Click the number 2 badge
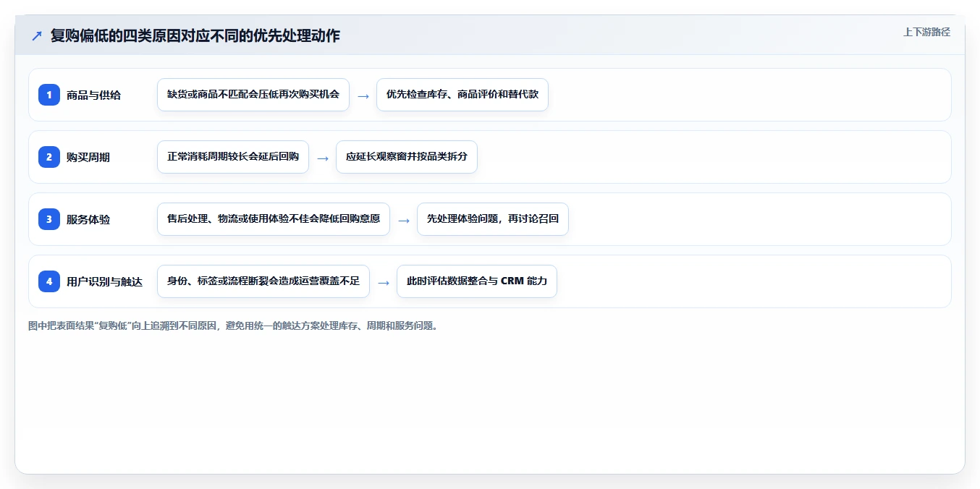This screenshot has height=489, width=980. pos(49,157)
